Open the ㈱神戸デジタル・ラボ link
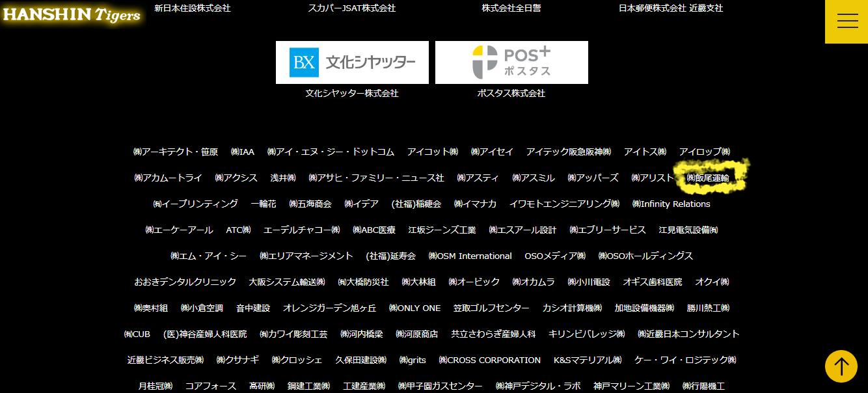 pyautogui.click(x=537, y=386)
